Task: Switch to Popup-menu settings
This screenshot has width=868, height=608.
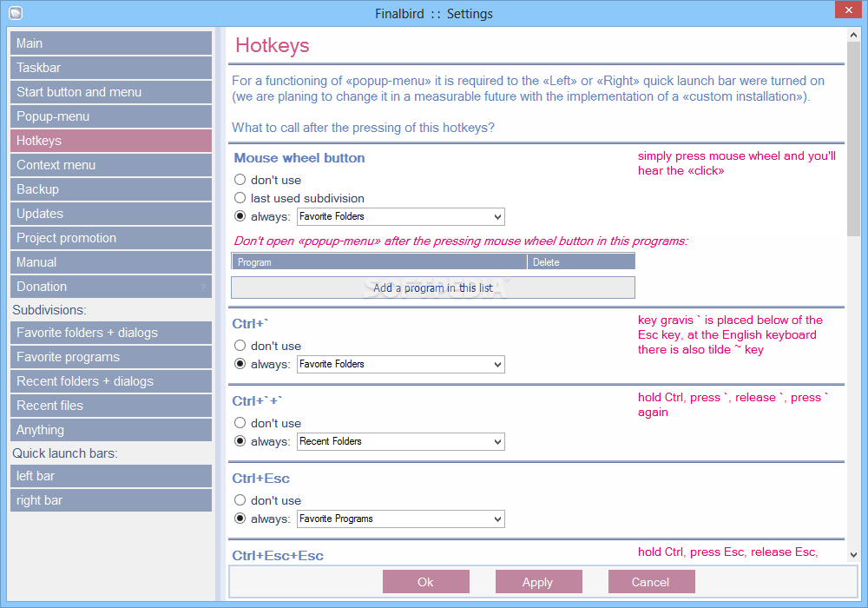Action: point(111,116)
